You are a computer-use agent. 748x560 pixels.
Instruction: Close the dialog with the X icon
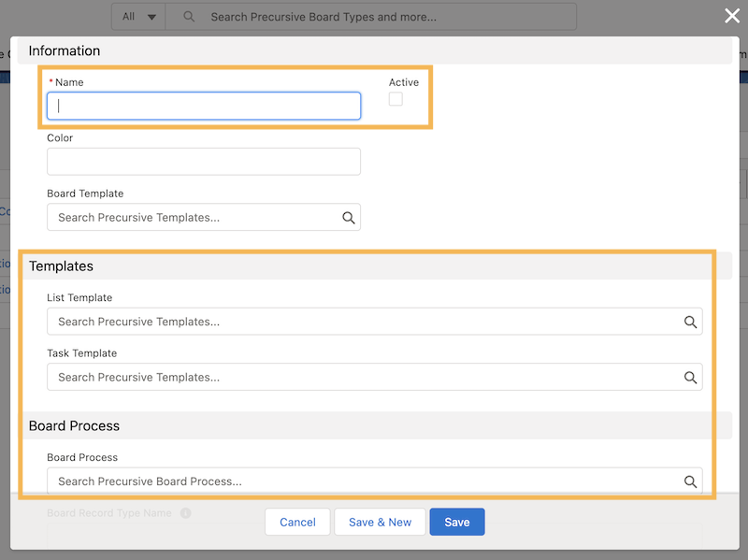(x=732, y=16)
